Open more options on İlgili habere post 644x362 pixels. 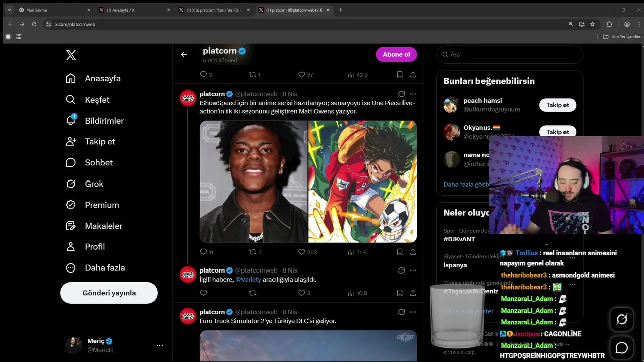point(413,270)
